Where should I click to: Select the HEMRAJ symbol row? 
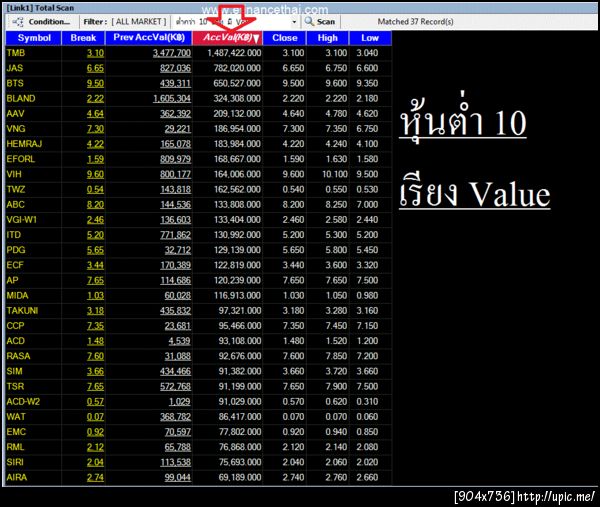tap(199, 144)
